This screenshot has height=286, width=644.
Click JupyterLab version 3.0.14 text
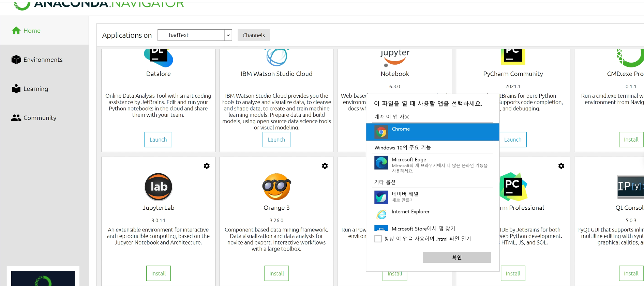point(159,220)
